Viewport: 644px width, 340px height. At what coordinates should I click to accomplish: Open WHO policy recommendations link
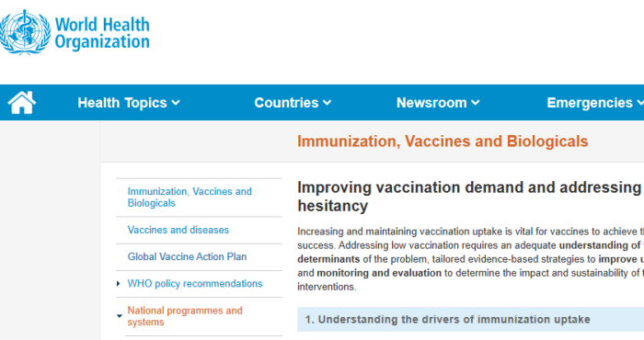tap(195, 283)
